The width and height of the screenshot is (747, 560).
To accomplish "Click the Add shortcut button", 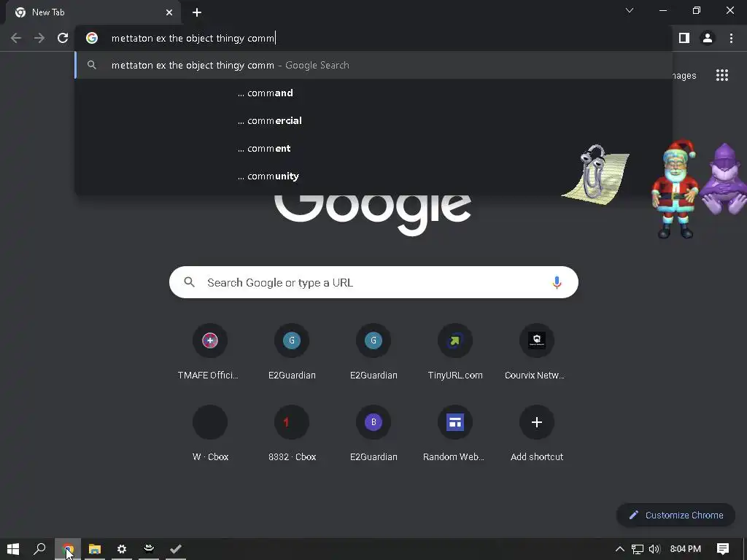I will tap(537, 434).
